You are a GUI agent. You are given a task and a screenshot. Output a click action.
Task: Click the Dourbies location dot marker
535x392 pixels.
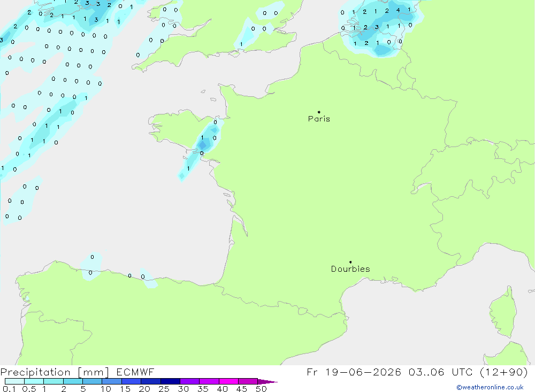click(x=350, y=262)
